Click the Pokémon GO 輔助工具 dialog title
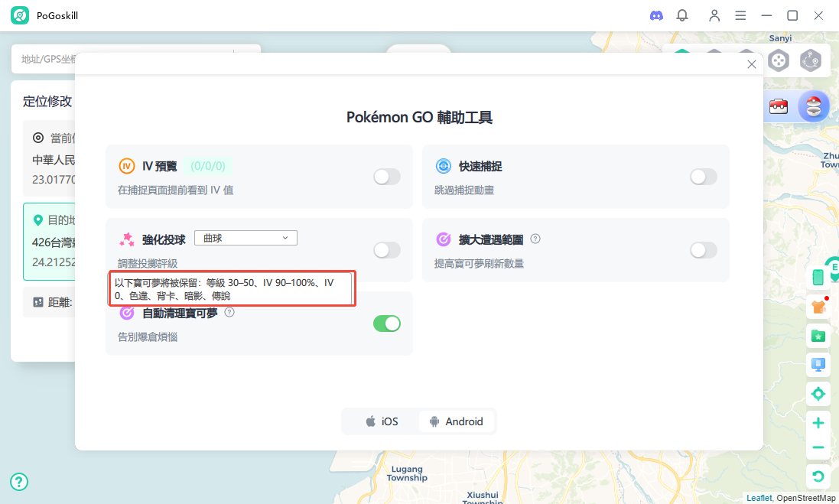Image resolution: width=839 pixels, height=504 pixels. coord(419,117)
